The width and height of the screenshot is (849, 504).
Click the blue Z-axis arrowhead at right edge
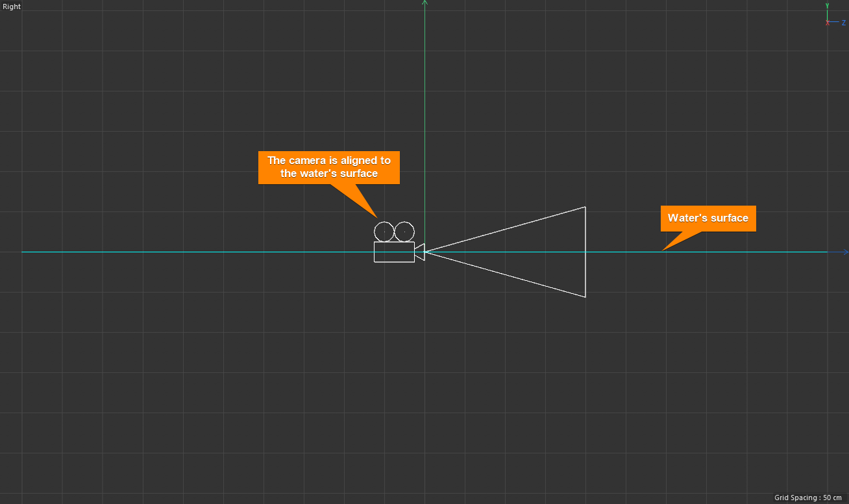pyautogui.click(x=845, y=252)
